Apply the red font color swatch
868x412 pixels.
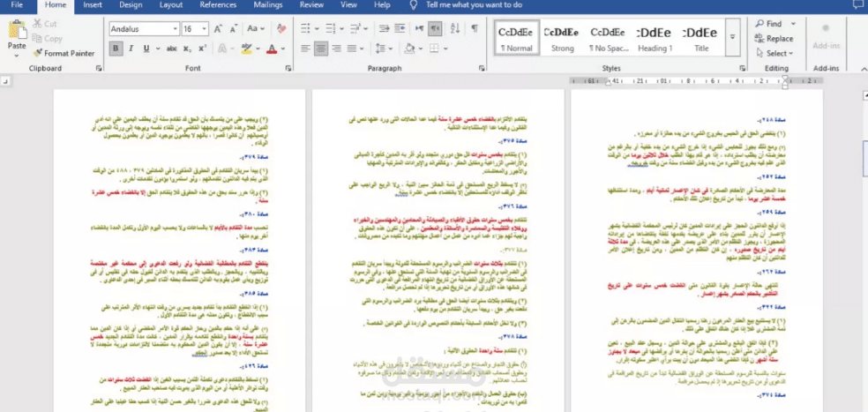[x=271, y=49]
